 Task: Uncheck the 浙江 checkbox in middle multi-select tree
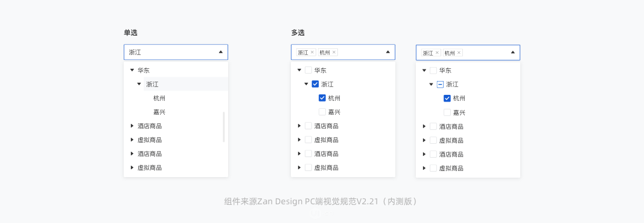316,84
